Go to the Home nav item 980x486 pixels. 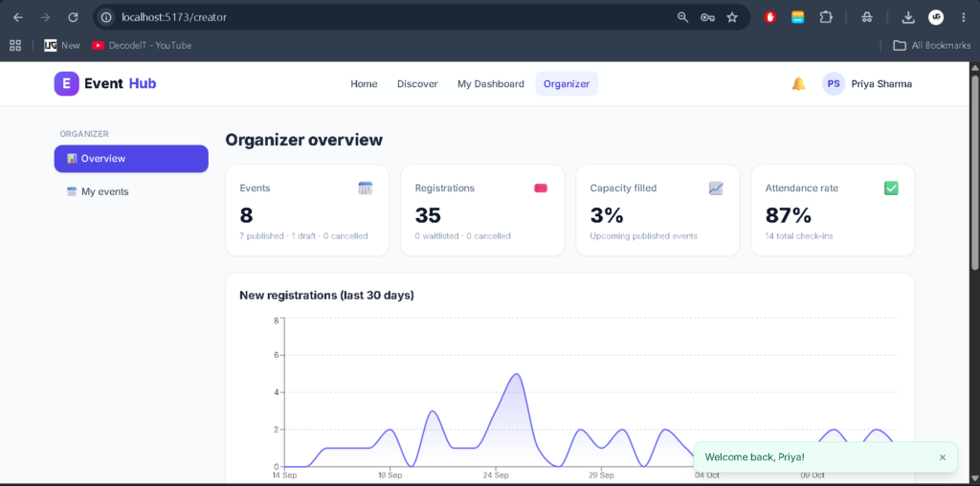(x=364, y=83)
